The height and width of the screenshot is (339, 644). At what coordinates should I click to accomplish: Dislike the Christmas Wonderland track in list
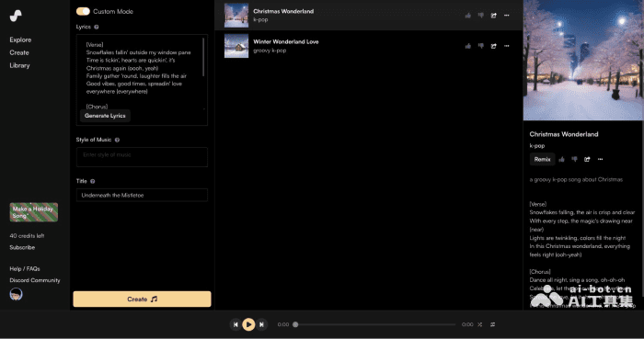(480, 16)
